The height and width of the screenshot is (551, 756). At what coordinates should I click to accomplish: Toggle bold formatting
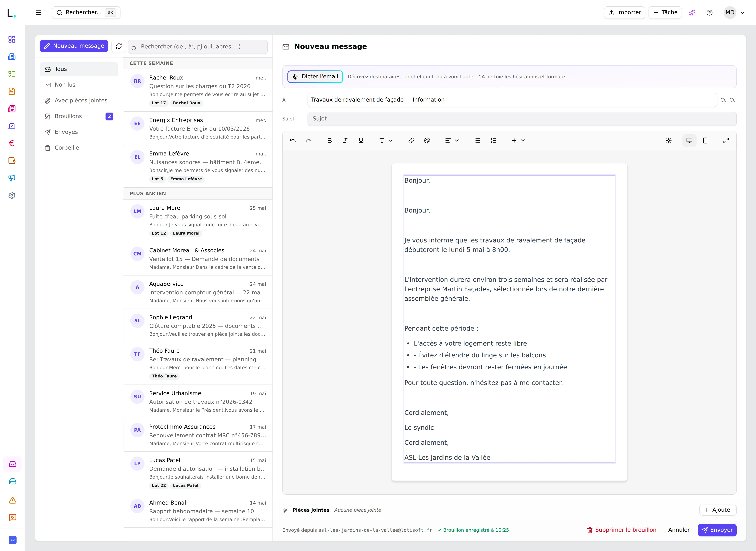(x=330, y=141)
